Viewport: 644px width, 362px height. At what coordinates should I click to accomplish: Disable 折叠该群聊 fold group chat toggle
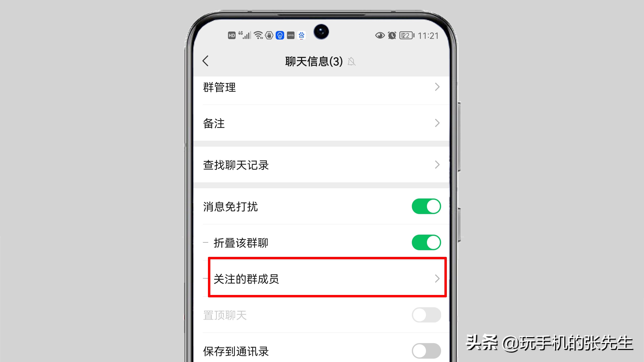point(425,242)
